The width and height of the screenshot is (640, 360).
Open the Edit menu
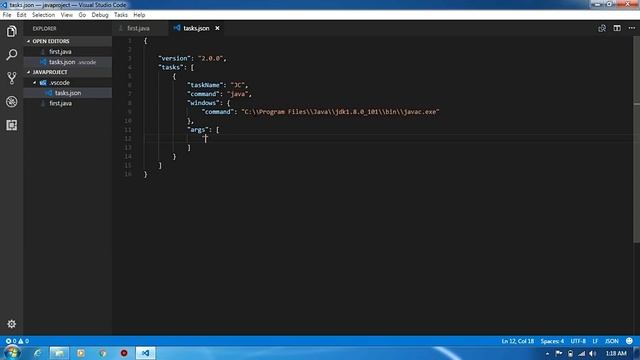pos(21,15)
